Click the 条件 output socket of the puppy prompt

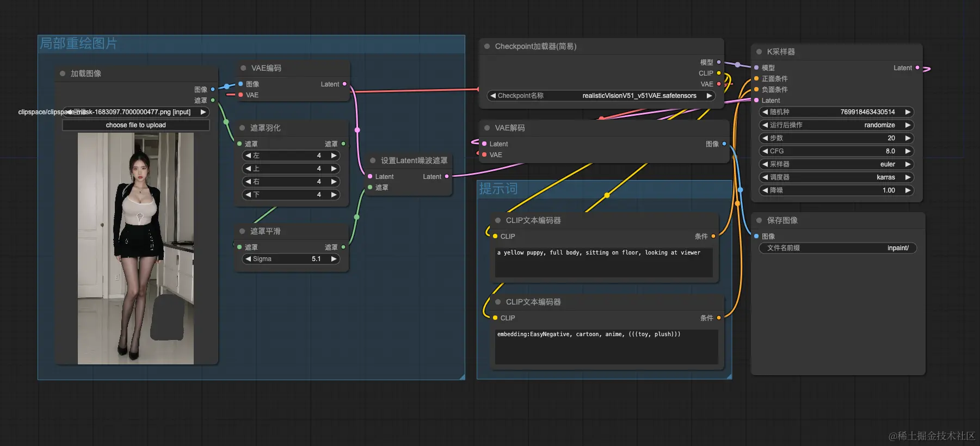(x=713, y=236)
